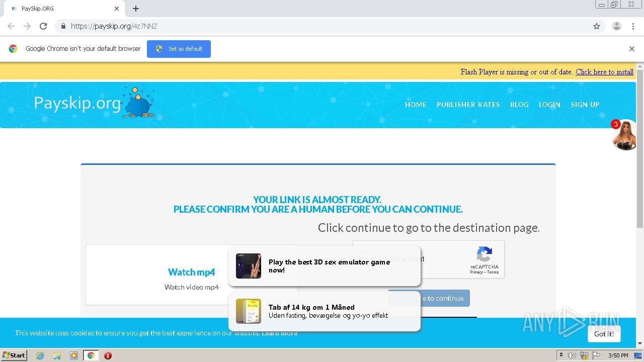Image resolution: width=644 pixels, height=362 pixels.
Task: Click the browser forward arrow
Action: [27, 26]
